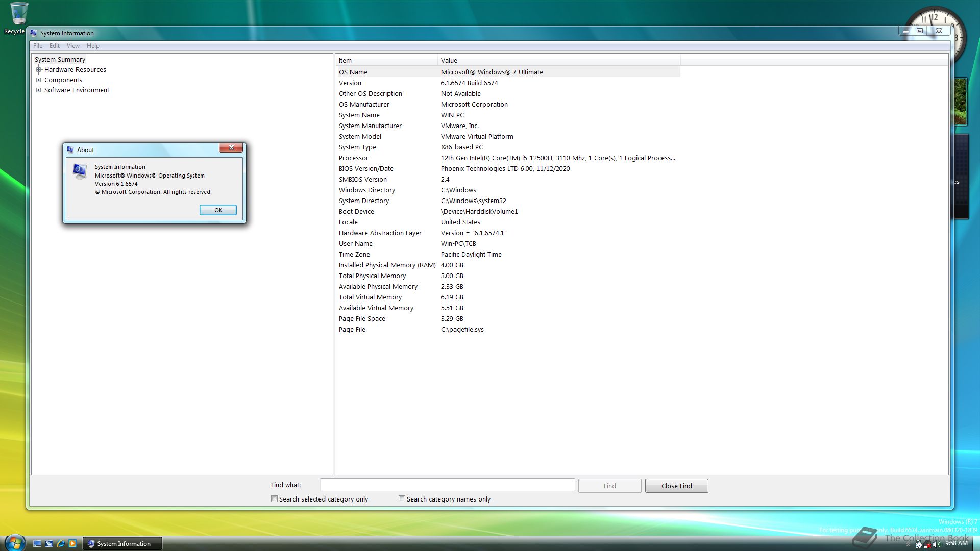Select Installed Physical Memory (RAM) row
This screenshot has height=551, width=980.
tap(508, 265)
